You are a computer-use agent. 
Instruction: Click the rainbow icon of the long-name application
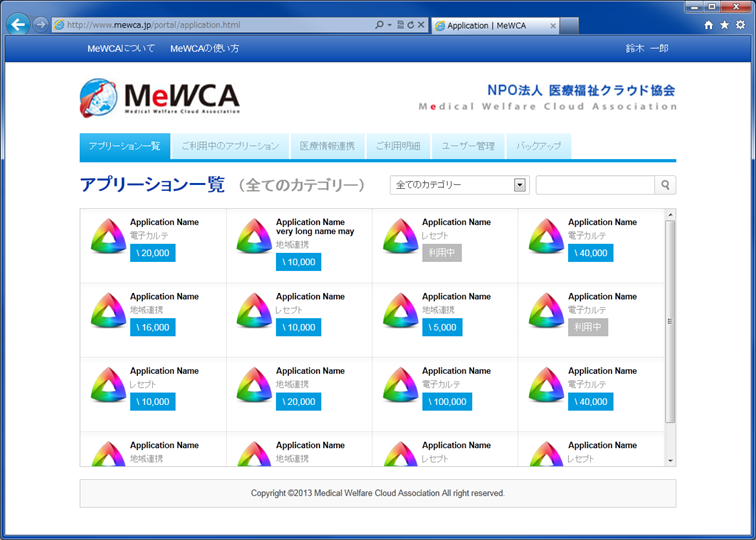(253, 236)
